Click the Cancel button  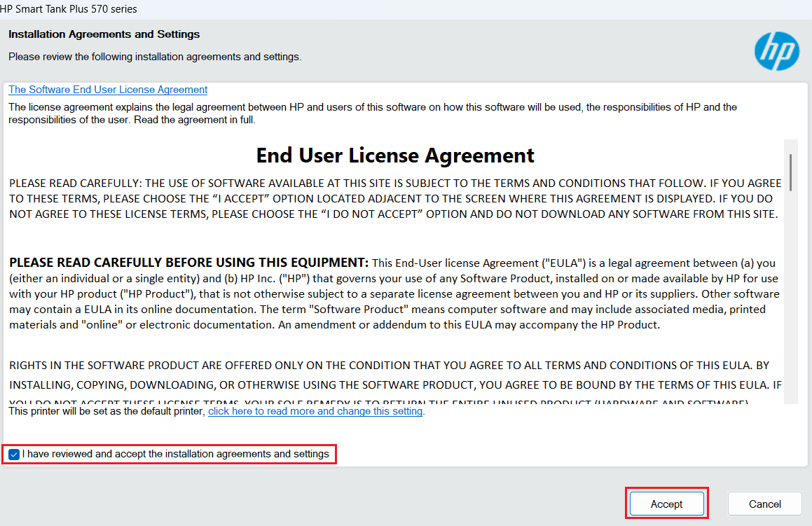(x=764, y=503)
